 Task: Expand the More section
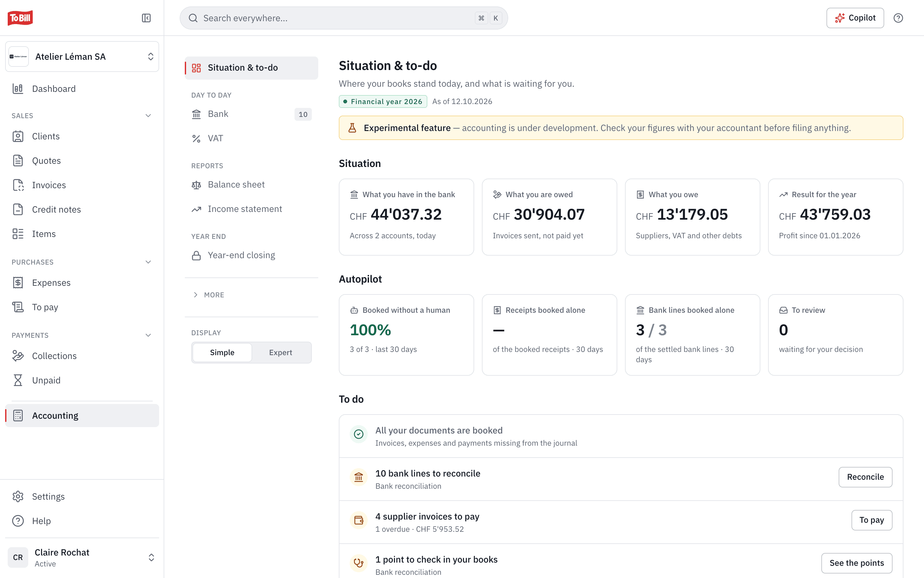coord(209,295)
